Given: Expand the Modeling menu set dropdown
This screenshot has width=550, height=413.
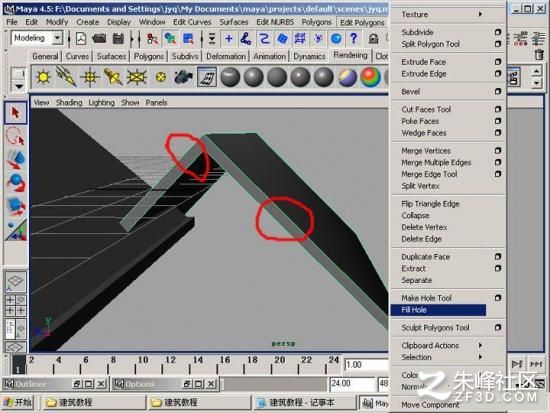Looking at the screenshot, I should pos(58,38).
